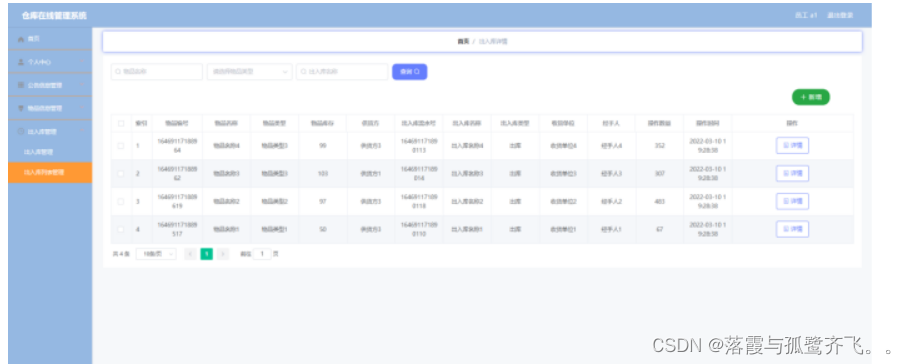Toggle the select-all checkbox in table header
Image resolution: width=906 pixels, height=364 pixels.
pos(121,123)
